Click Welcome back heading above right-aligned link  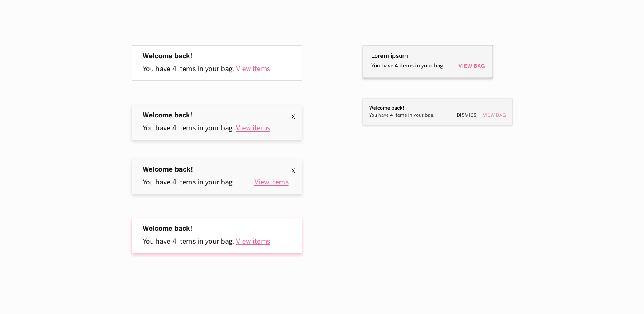[x=168, y=169]
